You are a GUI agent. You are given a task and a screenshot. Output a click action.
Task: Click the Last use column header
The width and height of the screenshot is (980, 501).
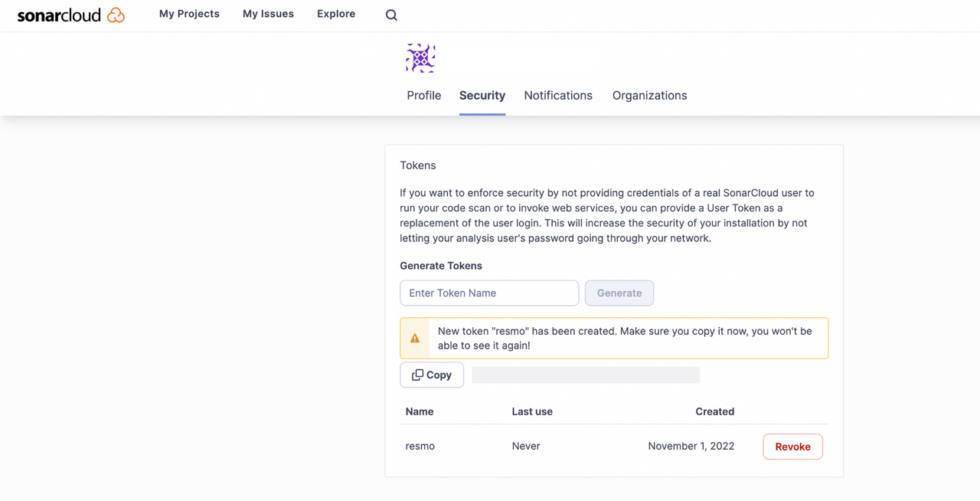click(x=532, y=411)
